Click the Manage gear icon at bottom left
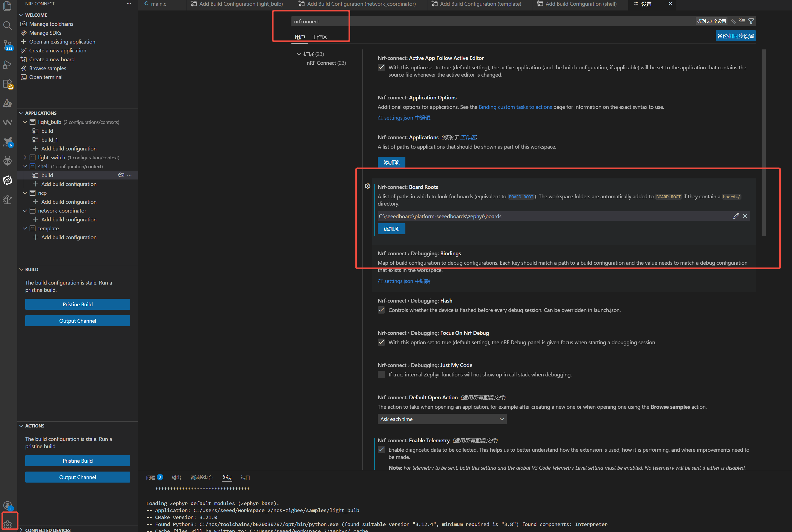792x532 pixels. pos(8,524)
